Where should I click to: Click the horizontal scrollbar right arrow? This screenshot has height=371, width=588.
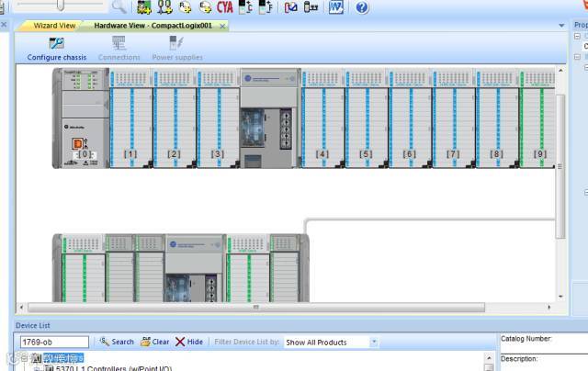pos(549,308)
